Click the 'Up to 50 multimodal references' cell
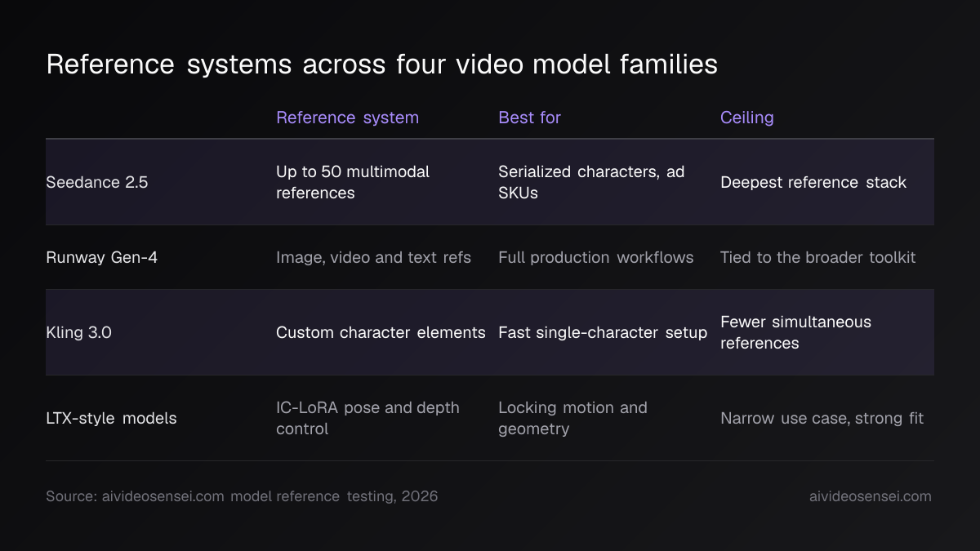Image resolution: width=980 pixels, height=551 pixels. (353, 182)
